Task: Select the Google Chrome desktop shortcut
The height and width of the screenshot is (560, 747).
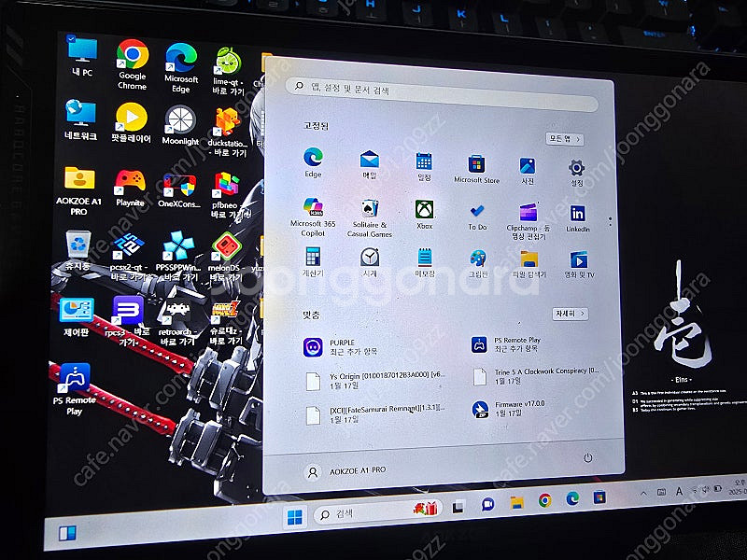Action: [133, 64]
